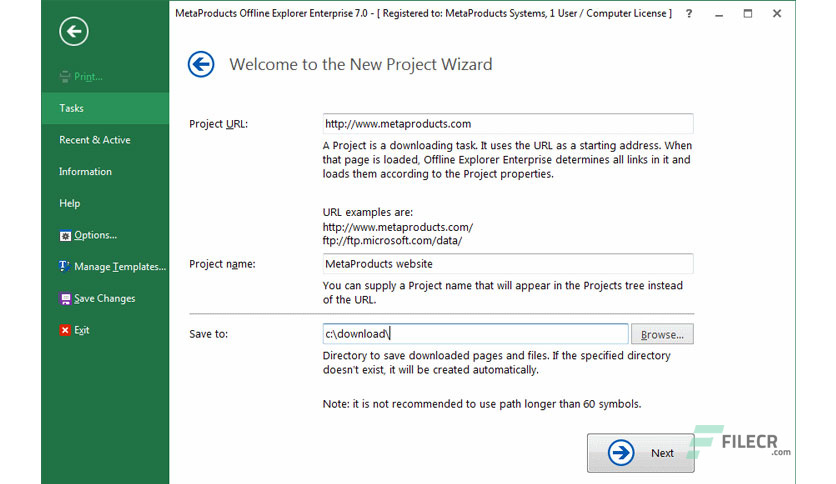Image resolution: width=836 pixels, height=484 pixels.
Task: Click the 'Welcome to the New Project Wizard' heading
Action: point(361,64)
